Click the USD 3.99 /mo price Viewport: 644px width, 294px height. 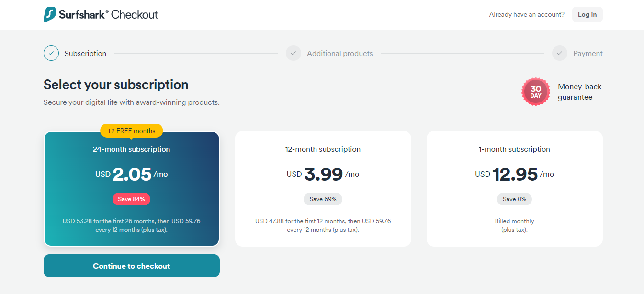(x=323, y=174)
